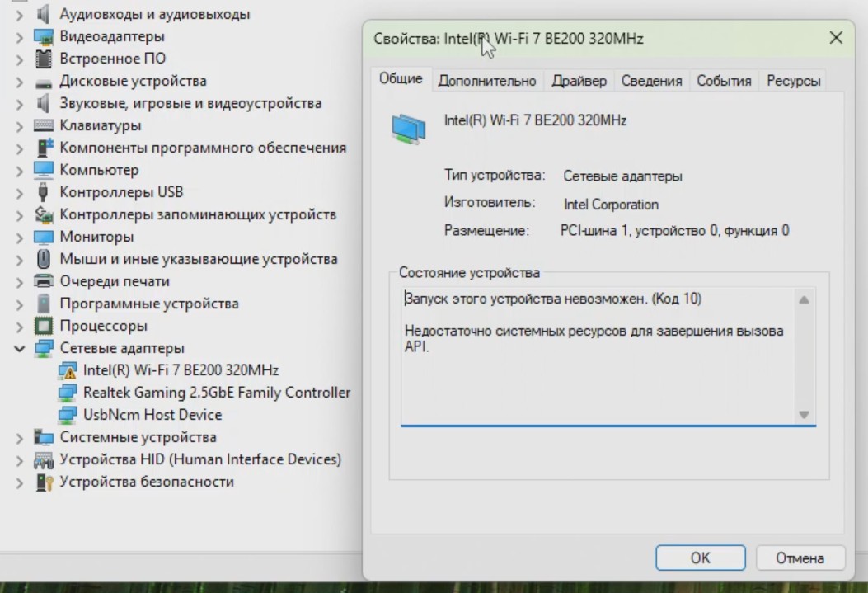Select the Общие tab
This screenshot has height=593, width=868.
401,78
